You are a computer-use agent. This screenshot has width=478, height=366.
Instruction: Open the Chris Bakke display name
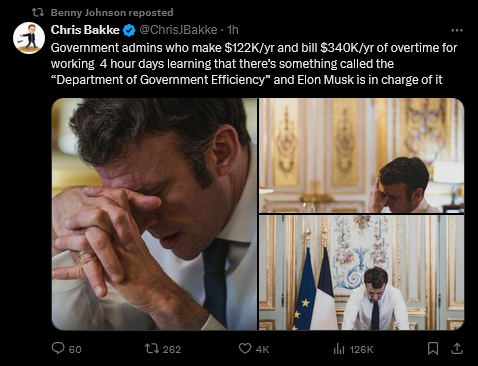point(85,30)
